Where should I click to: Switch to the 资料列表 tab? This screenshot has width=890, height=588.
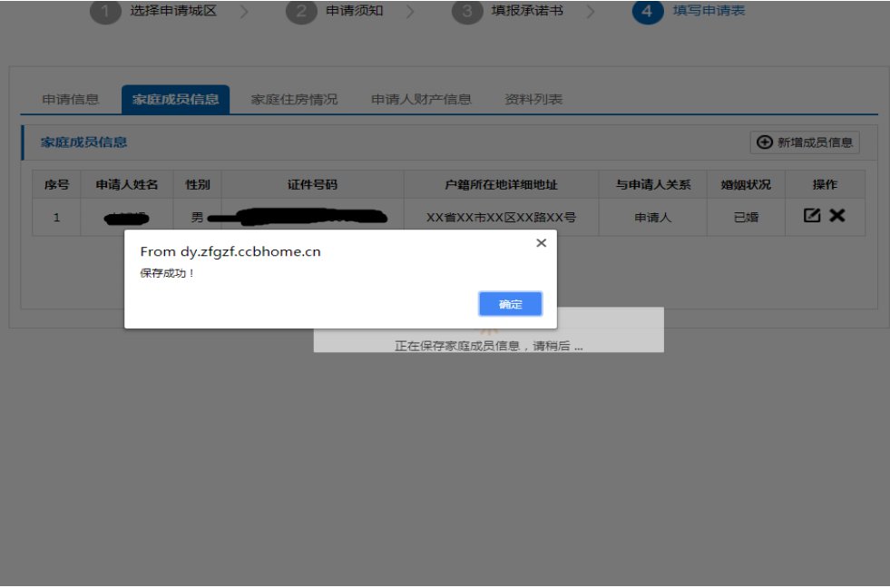coord(533,99)
